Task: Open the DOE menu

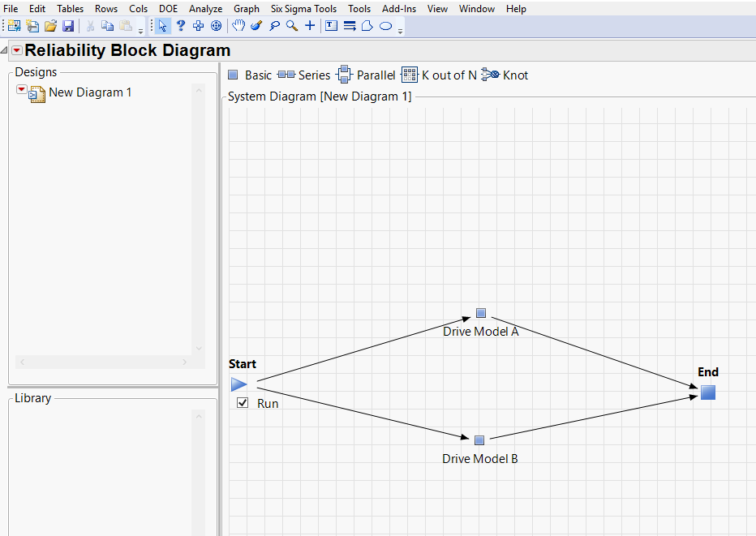Action: pyautogui.click(x=168, y=9)
